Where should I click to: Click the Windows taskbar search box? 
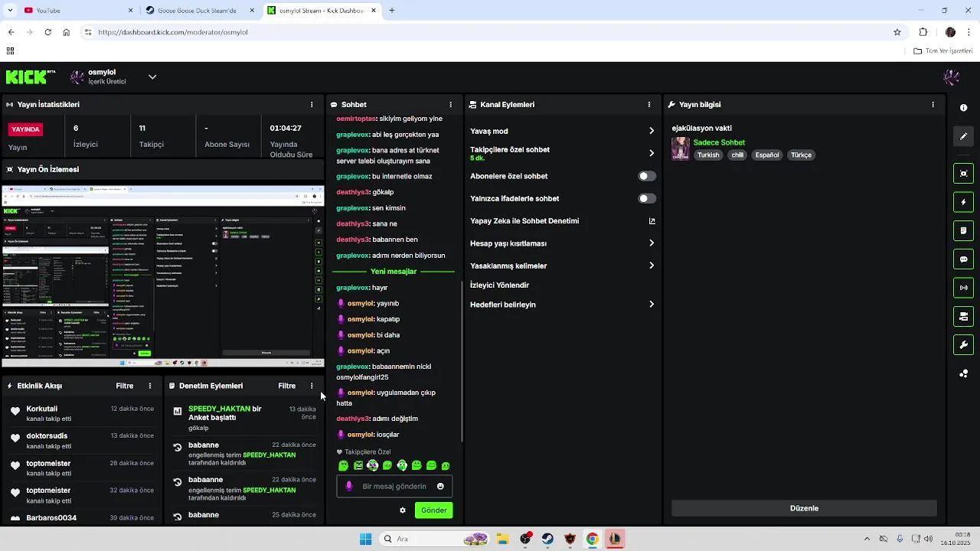click(x=434, y=539)
